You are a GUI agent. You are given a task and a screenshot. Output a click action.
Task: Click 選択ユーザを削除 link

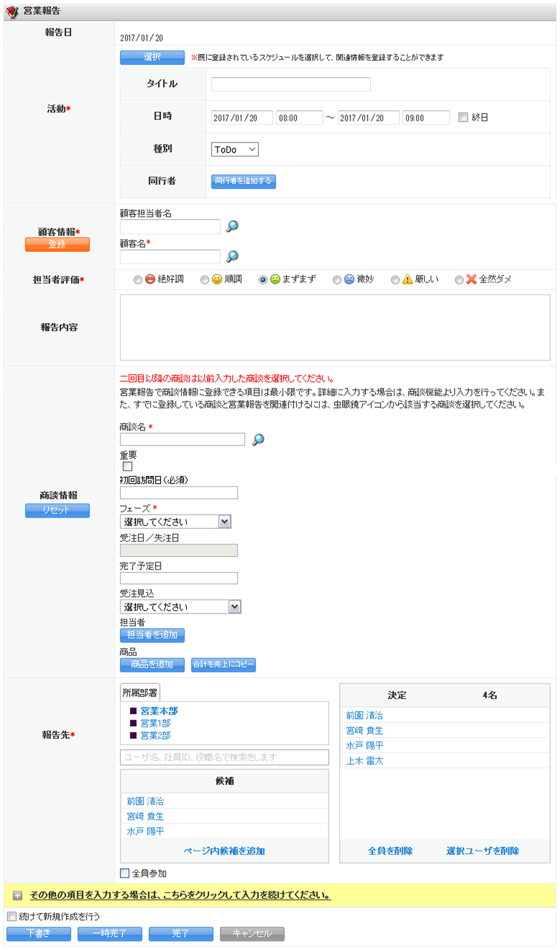click(483, 851)
